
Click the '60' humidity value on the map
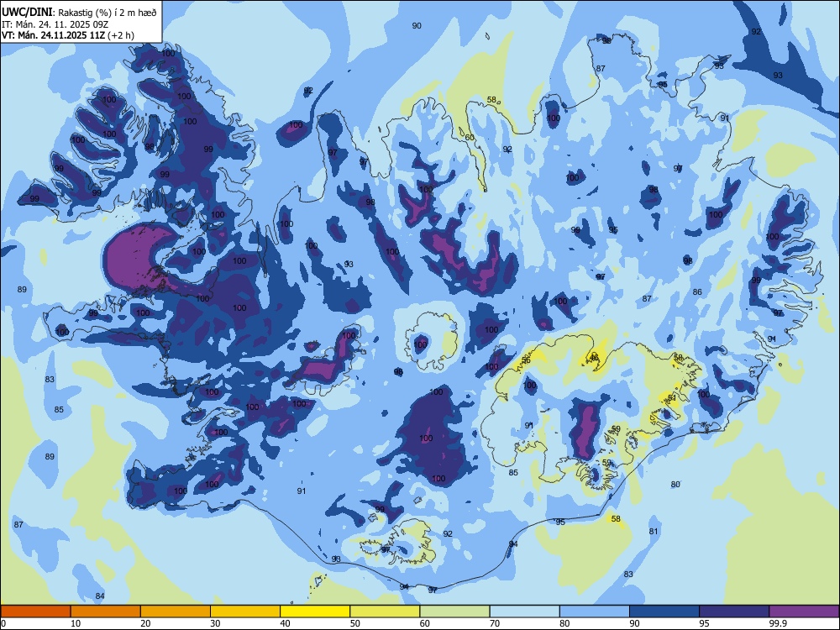pos(470,138)
